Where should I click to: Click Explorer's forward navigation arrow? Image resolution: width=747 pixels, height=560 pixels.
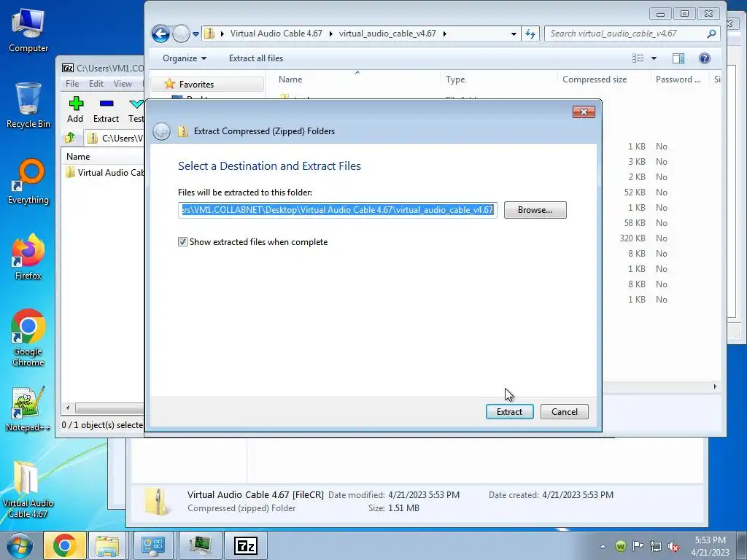point(181,34)
